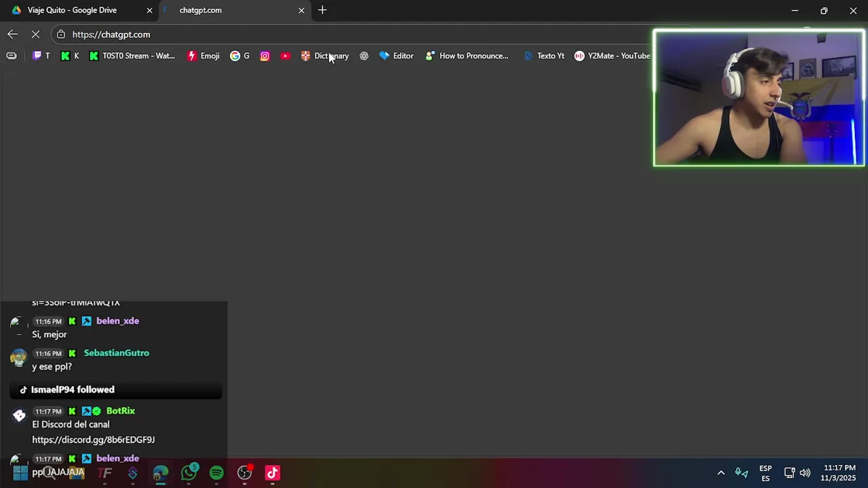
Task: Click the chat message 'El Discord del canal'
Action: pos(71,424)
